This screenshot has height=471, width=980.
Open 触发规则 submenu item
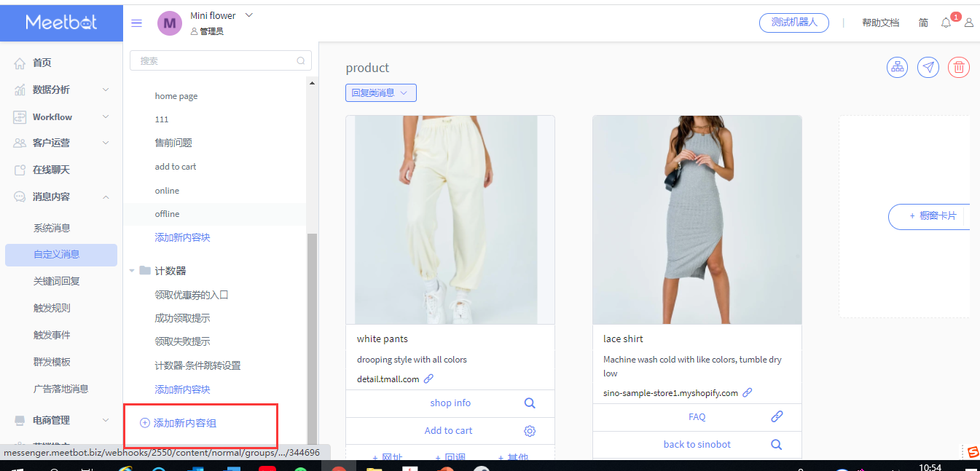pos(52,308)
